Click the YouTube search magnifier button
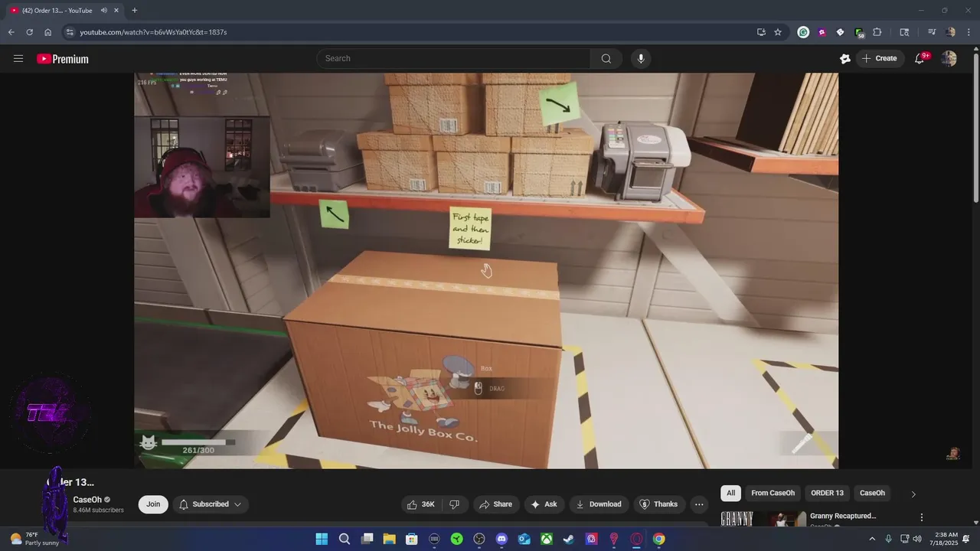 606,59
